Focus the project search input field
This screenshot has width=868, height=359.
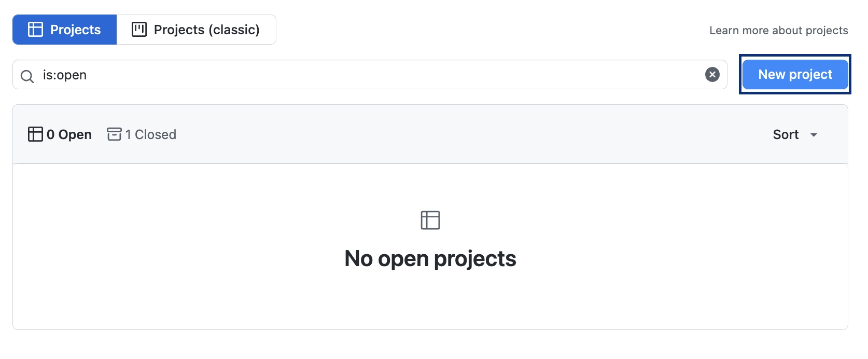pos(363,75)
